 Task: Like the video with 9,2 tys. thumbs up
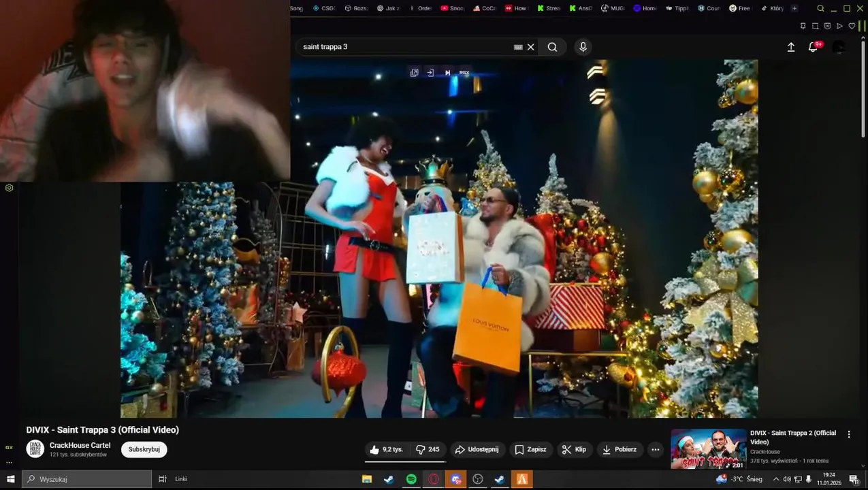386,450
